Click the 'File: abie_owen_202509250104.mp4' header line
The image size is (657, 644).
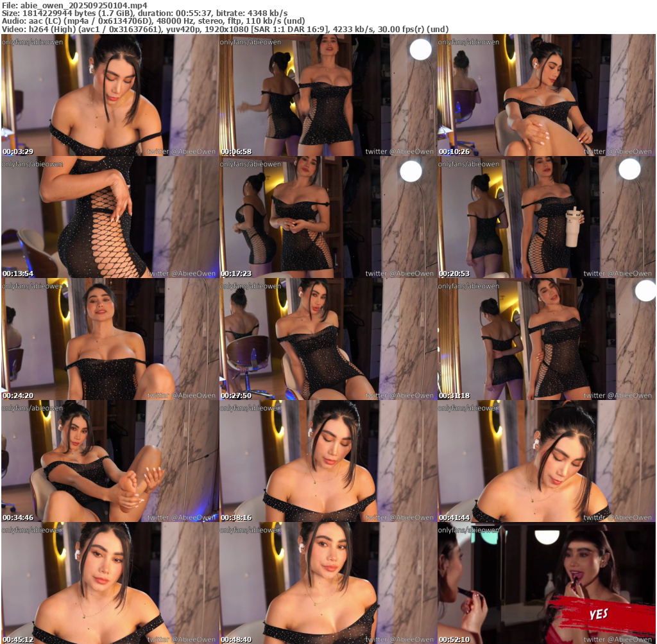coord(74,5)
